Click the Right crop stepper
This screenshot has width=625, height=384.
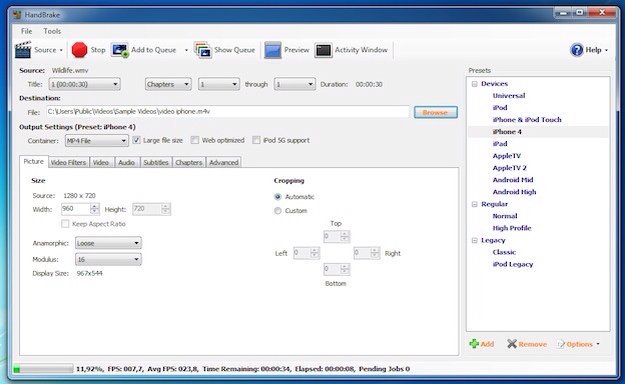(375, 253)
